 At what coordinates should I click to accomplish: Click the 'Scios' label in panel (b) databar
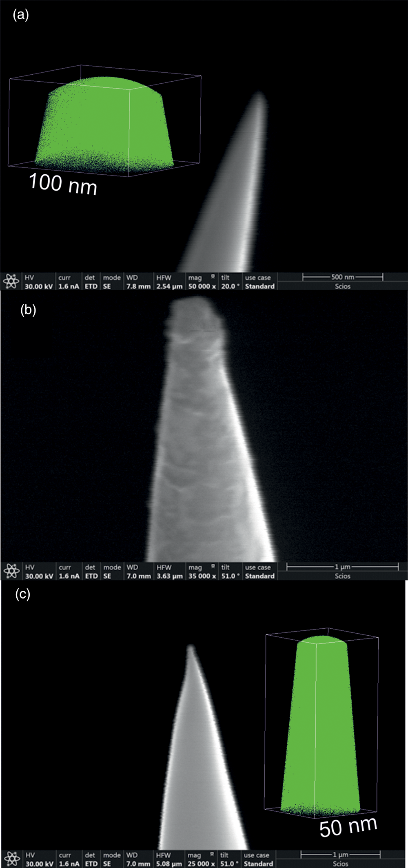(343, 576)
